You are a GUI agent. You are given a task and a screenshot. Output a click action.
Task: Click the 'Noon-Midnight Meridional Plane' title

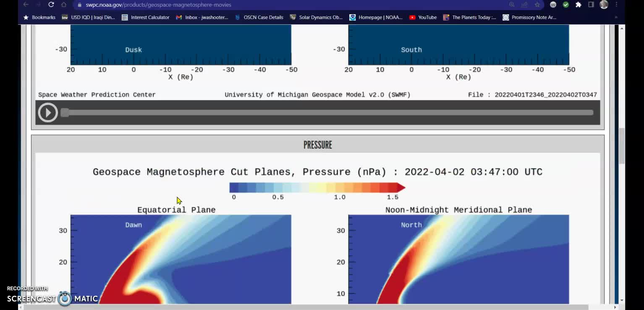pyautogui.click(x=458, y=210)
